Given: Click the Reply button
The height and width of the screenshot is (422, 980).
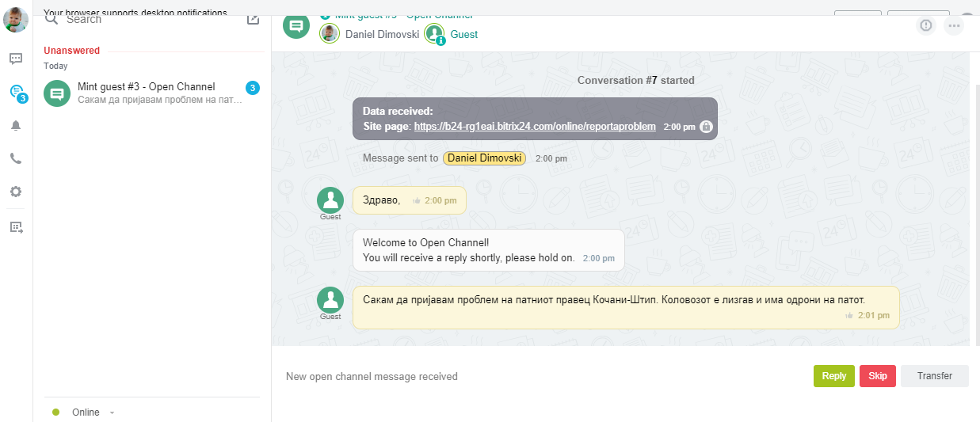Looking at the screenshot, I should [833, 376].
